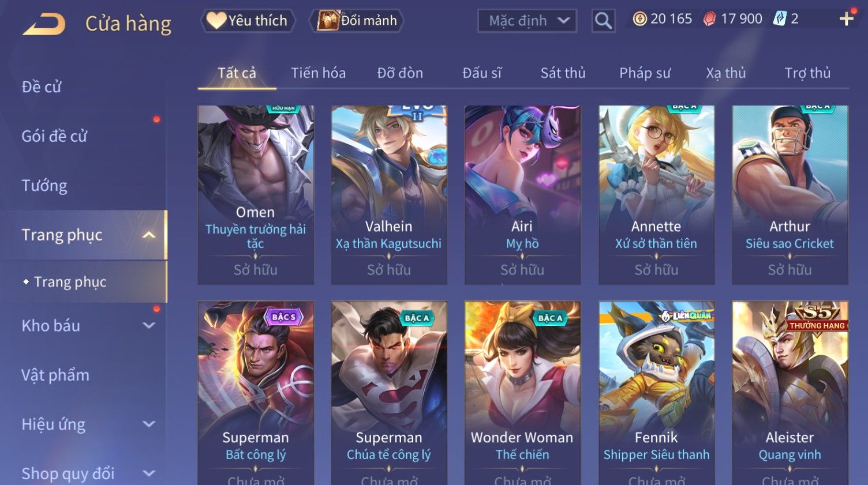The height and width of the screenshot is (485, 868).
Task: Click the plus icon to add currency
Action: [x=847, y=19]
